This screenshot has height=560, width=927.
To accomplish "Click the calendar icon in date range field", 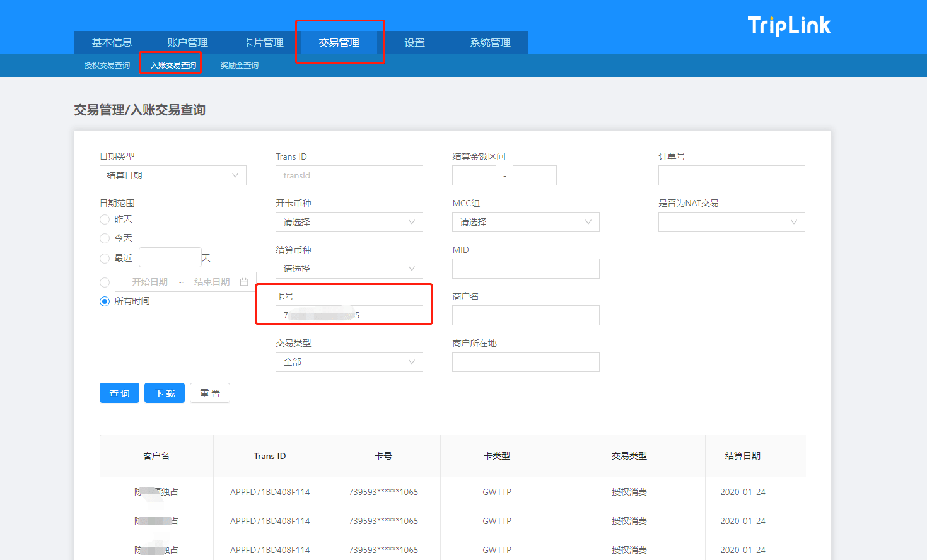I will pos(244,282).
